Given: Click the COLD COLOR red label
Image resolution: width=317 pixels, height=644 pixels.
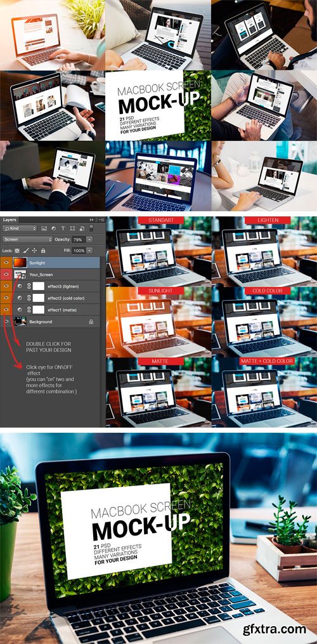Looking at the screenshot, I should (x=268, y=291).
